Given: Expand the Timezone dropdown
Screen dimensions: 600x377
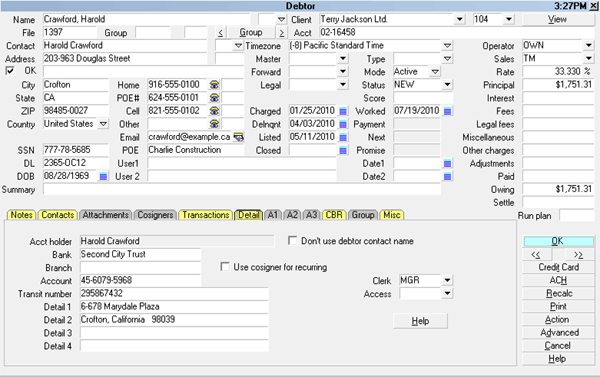Looking at the screenshot, I should coord(447,46).
